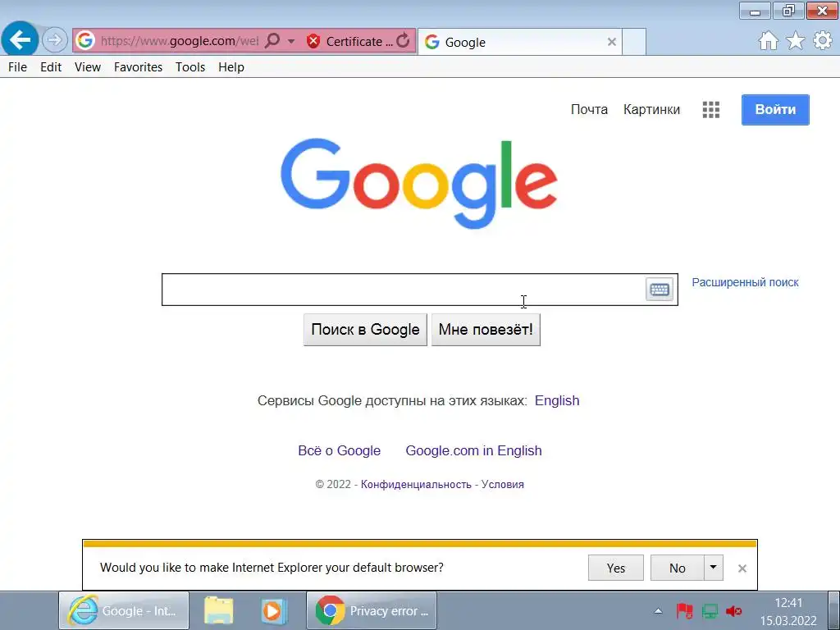
Task: Open Всё о Google link
Action: click(339, 450)
